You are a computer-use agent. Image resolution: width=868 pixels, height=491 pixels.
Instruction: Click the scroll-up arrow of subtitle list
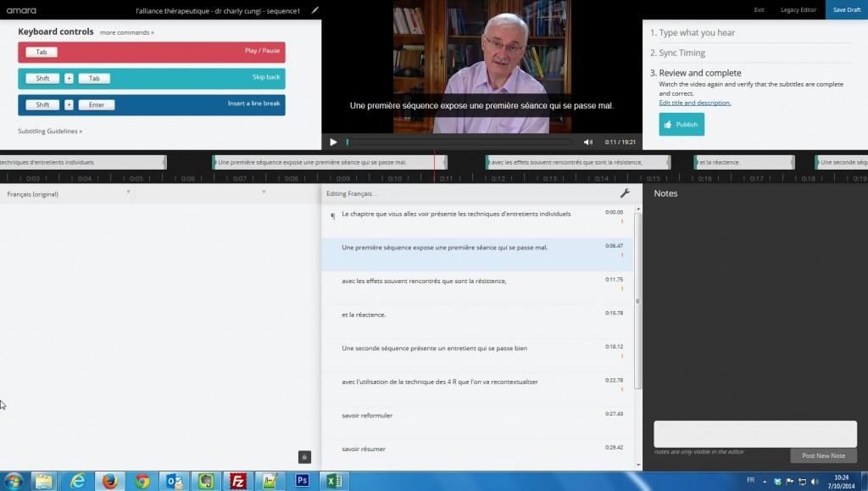coord(638,209)
